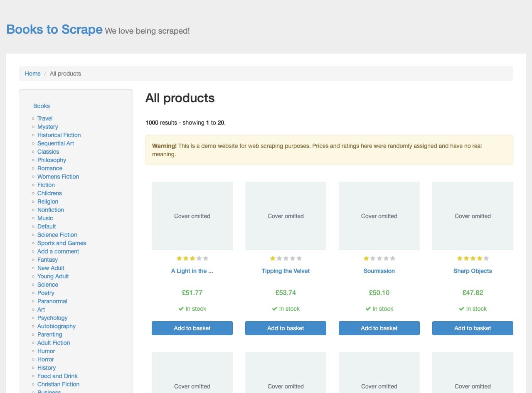Browse the Science Fiction category
The width and height of the screenshot is (532, 393).
pos(57,235)
